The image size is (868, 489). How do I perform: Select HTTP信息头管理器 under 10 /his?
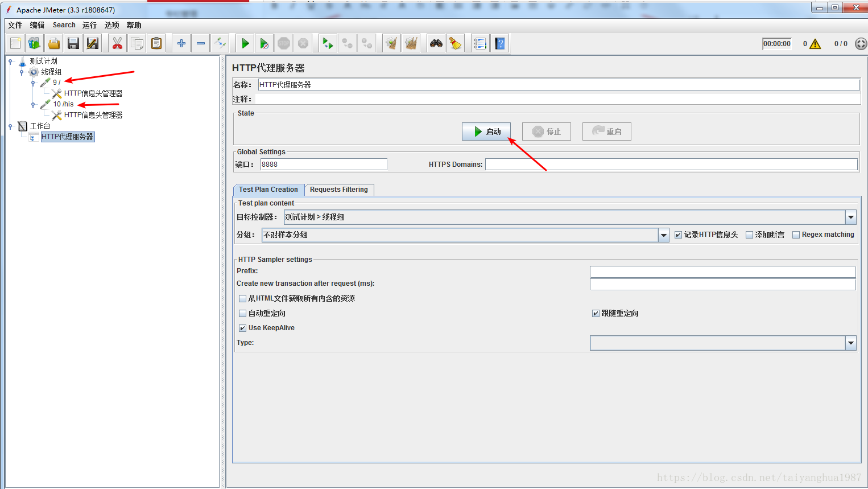tap(93, 115)
